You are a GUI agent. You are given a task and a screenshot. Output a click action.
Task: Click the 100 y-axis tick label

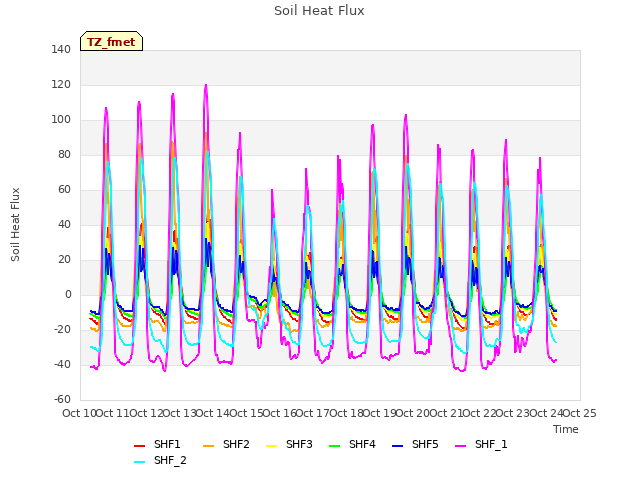pyautogui.click(x=61, y=120)
